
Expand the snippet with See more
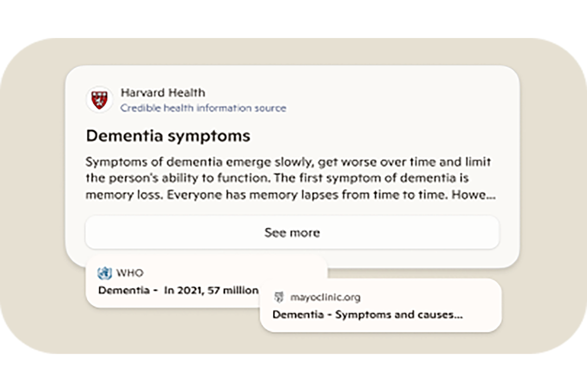[x=292, y=233]
